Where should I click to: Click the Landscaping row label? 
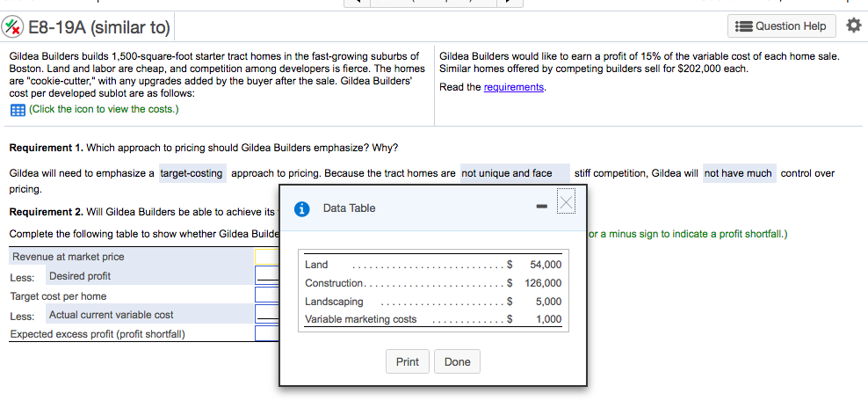[x=335, y=302]
